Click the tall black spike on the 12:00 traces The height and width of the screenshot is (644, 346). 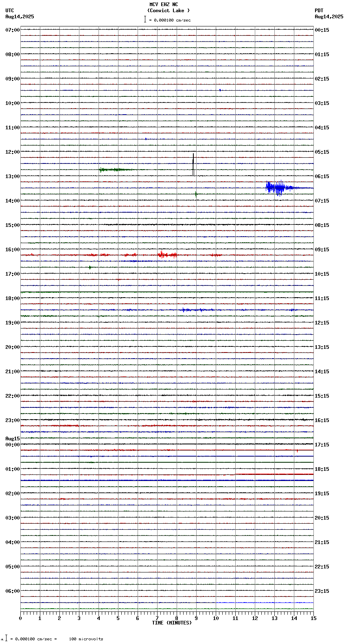tap(193, 164)
